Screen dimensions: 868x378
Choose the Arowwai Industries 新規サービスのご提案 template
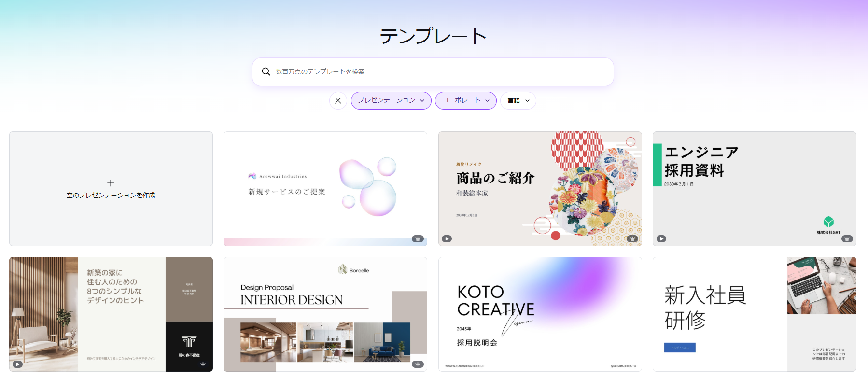click(325, 188)
